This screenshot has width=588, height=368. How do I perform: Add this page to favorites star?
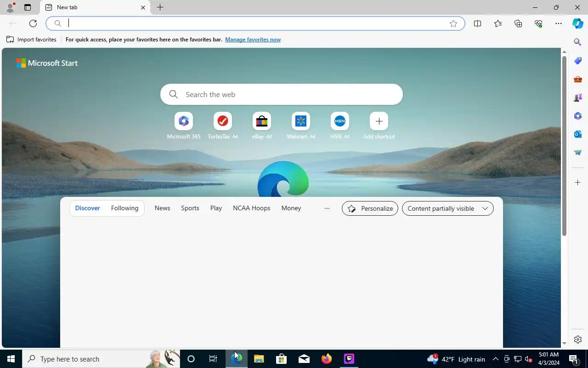click(453, 23)
